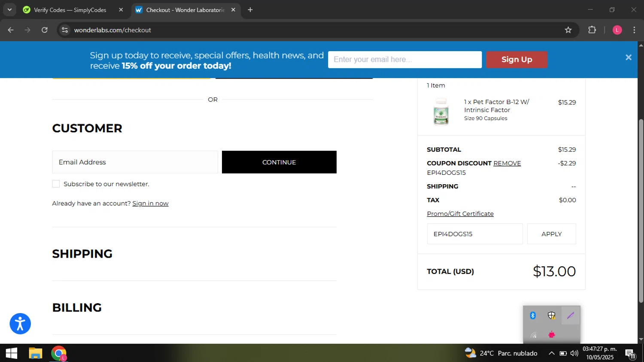Open Bluetooth tray icon
The height and width of the screenshot is (362, 644).
(x=533, y=316)
